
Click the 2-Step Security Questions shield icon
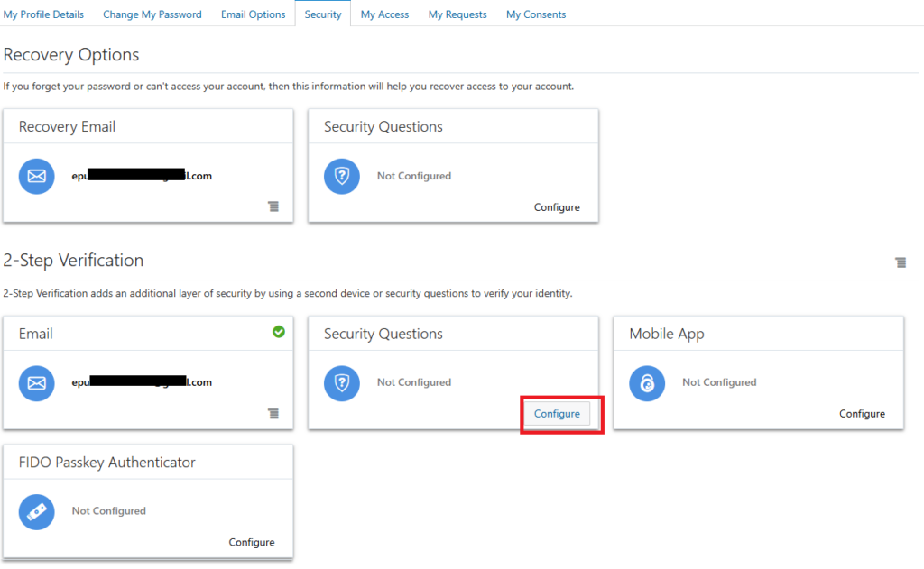click(x=342, y=383)
